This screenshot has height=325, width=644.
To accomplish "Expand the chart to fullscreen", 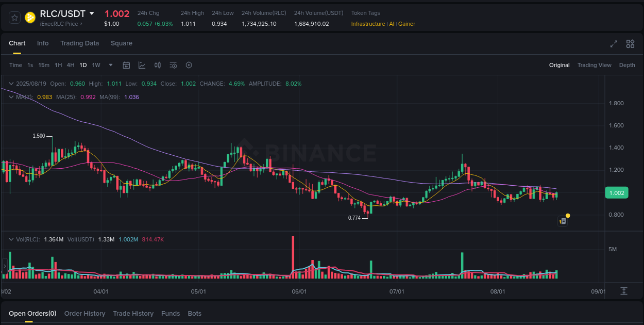I will click(613, 44).
